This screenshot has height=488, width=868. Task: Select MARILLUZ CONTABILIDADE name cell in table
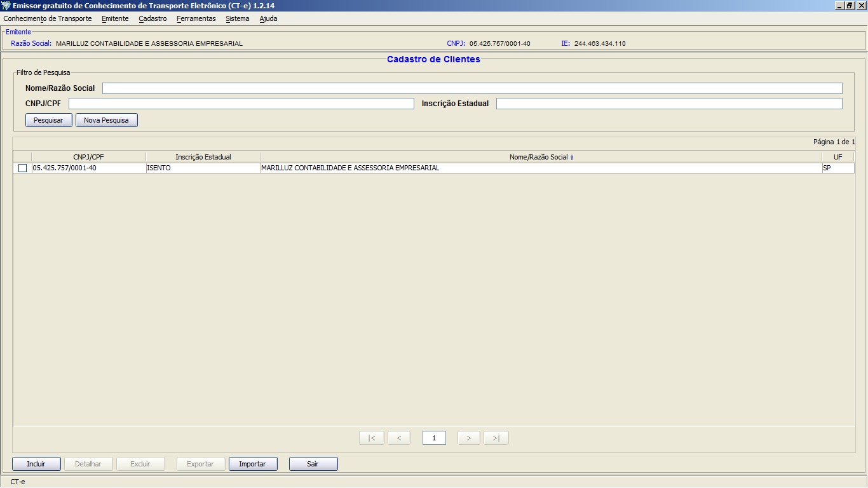coord(541,168)
